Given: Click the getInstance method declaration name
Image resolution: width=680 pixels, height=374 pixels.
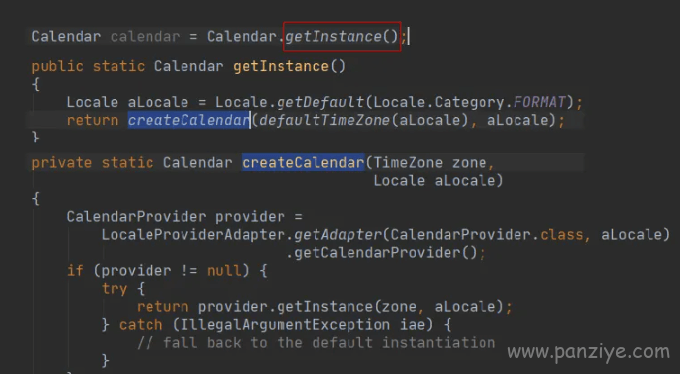Looking at the screenshot, I should [x=281, y=66].
